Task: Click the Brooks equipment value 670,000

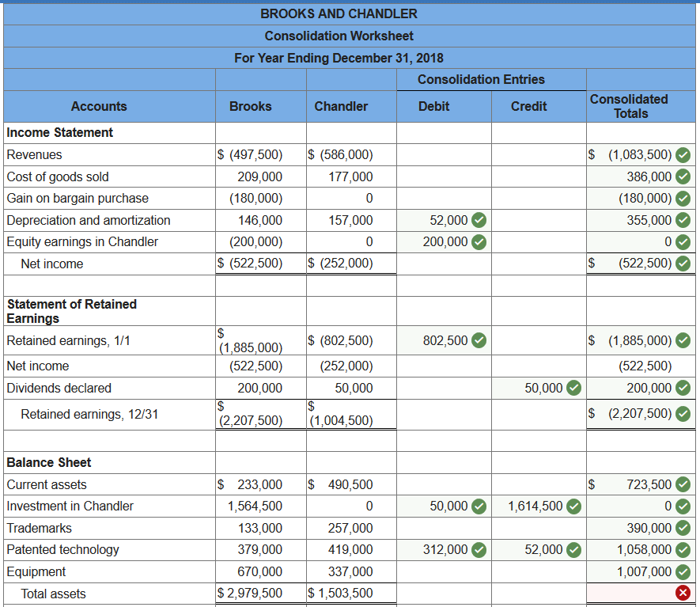Action: point(259,571)
